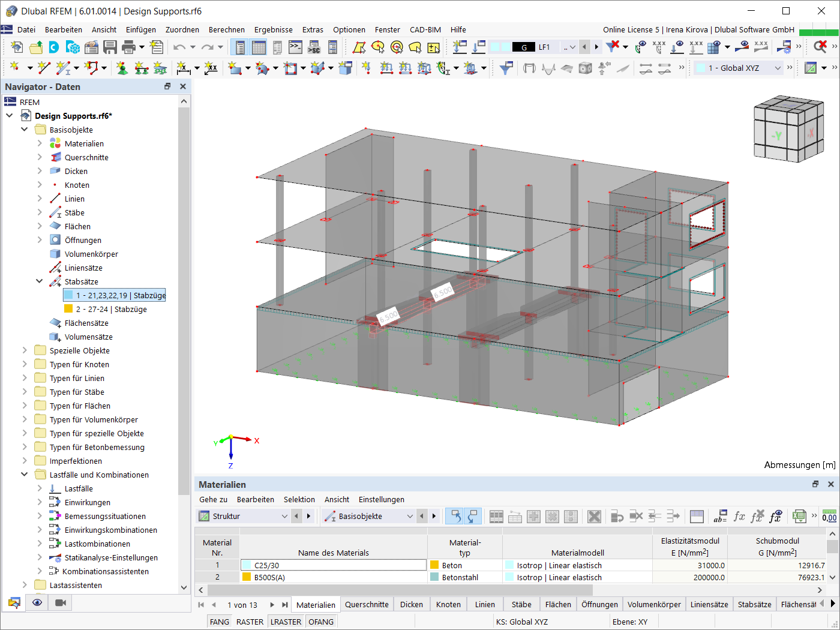Viewport: 840px width, 630px height.
Task: Open the Struktur dropdown in Materialien panel
Action: point(244,516)
